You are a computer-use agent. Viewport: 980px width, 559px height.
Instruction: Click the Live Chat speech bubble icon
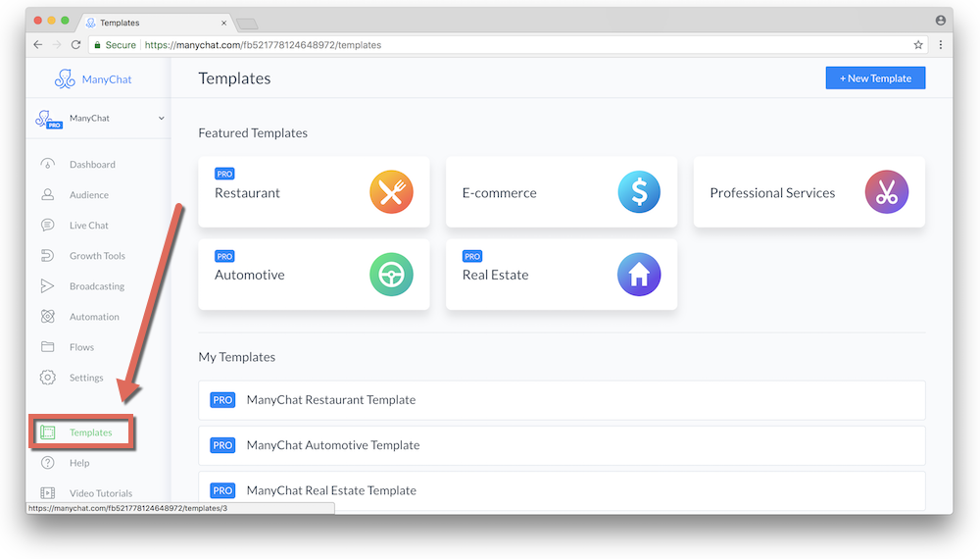click(47, 226)
